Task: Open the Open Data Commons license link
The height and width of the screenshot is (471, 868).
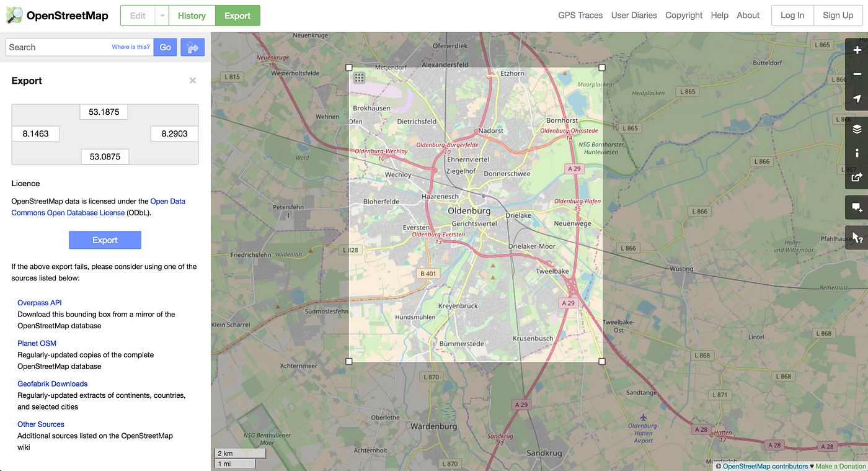Action: point(99,207)
